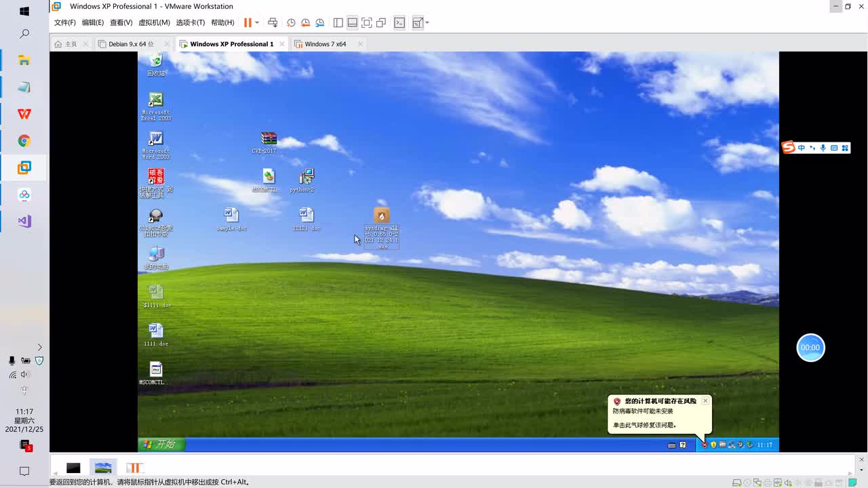Image resolution: width=868 pixels, height=488 pixels.
Task: Open host taskbar search
Action: point(24,33)
